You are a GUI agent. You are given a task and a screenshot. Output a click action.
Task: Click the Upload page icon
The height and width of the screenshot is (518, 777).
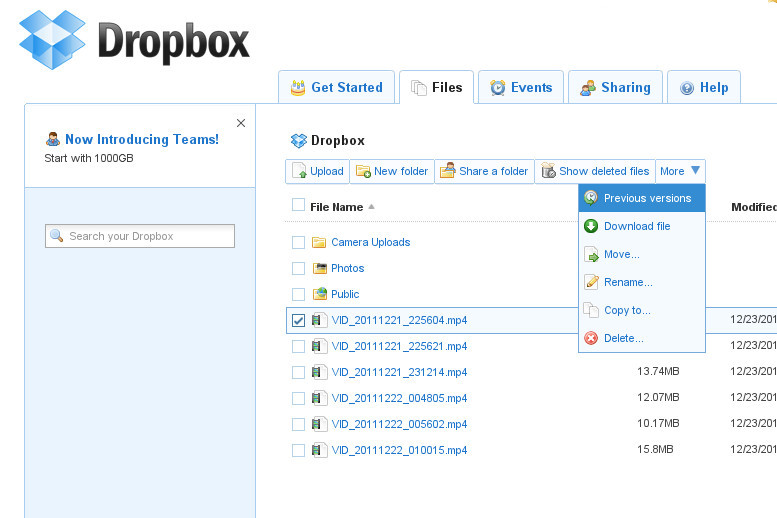coord(299,171)
